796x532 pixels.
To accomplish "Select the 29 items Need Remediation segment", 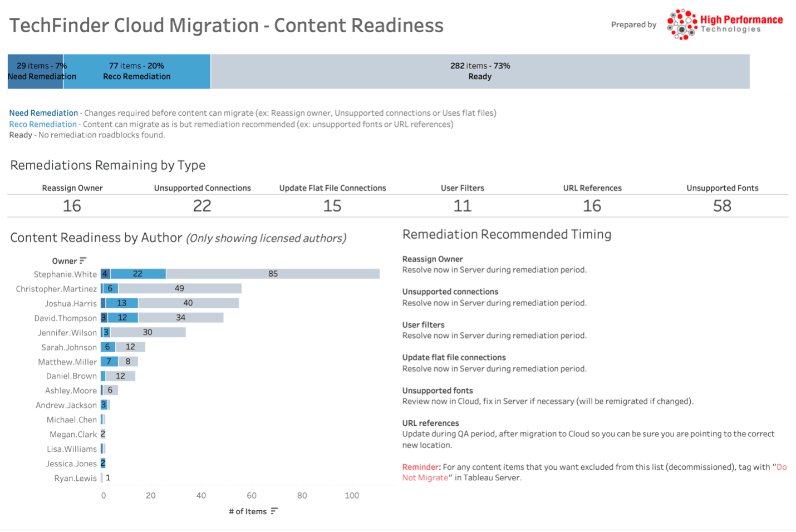I will coord(36,71).
